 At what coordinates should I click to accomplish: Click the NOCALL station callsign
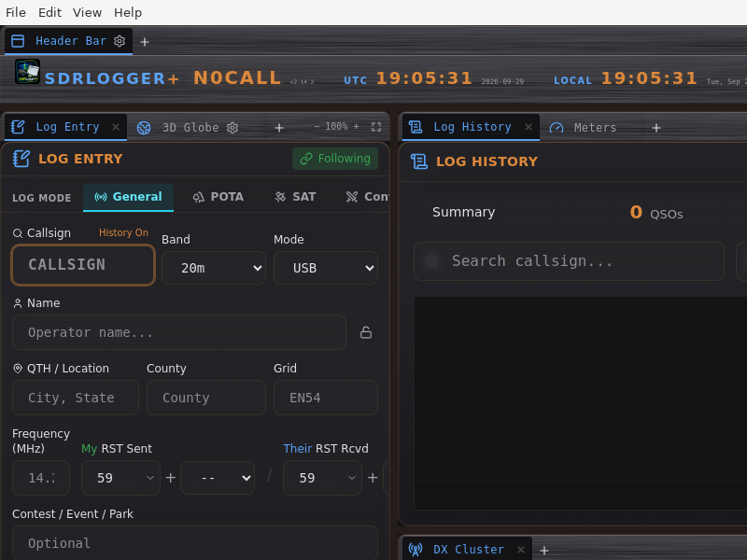click(237, 77)
